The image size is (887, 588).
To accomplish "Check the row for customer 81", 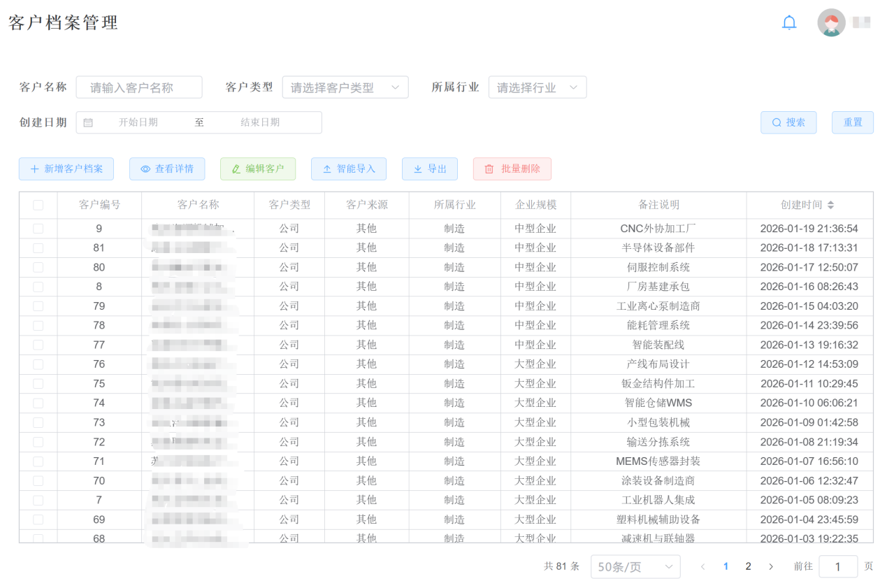I will (38, 248).
